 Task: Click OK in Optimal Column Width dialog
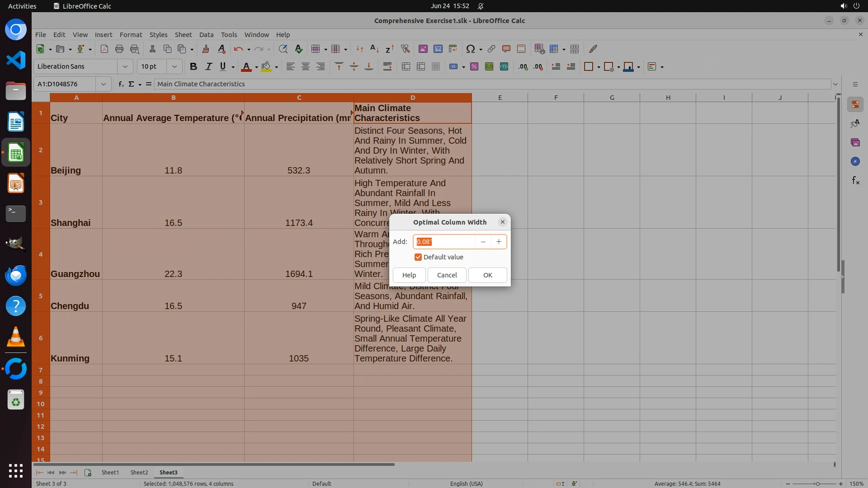pos(487,275)
